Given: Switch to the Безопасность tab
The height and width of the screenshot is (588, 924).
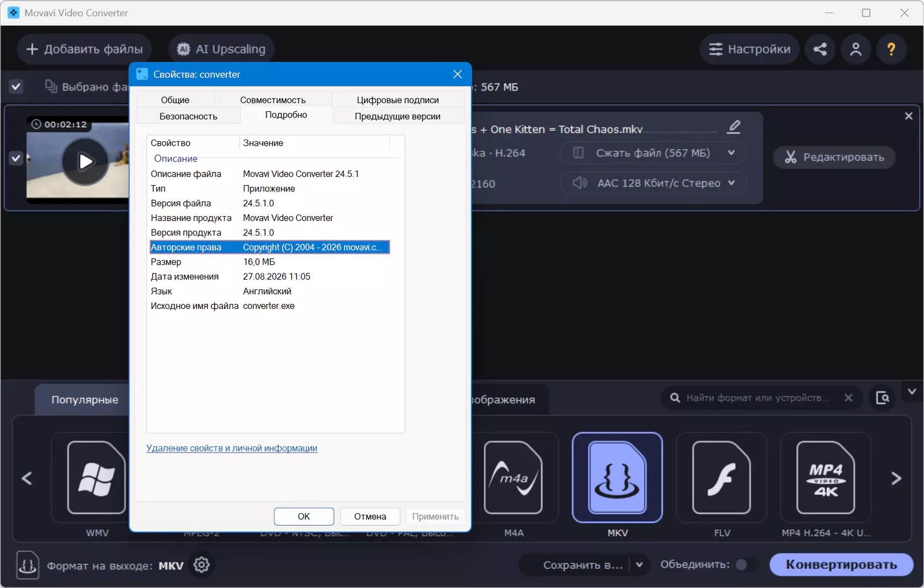Looking at the screenshot, I should [188, 116].
